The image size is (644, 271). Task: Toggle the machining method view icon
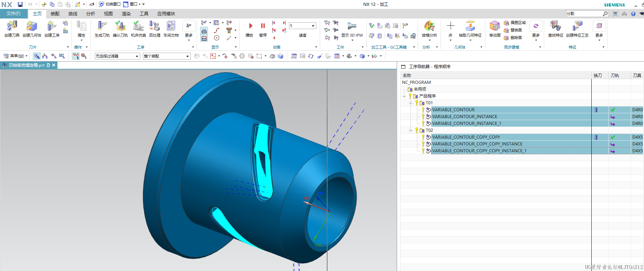tap(62, 56)
